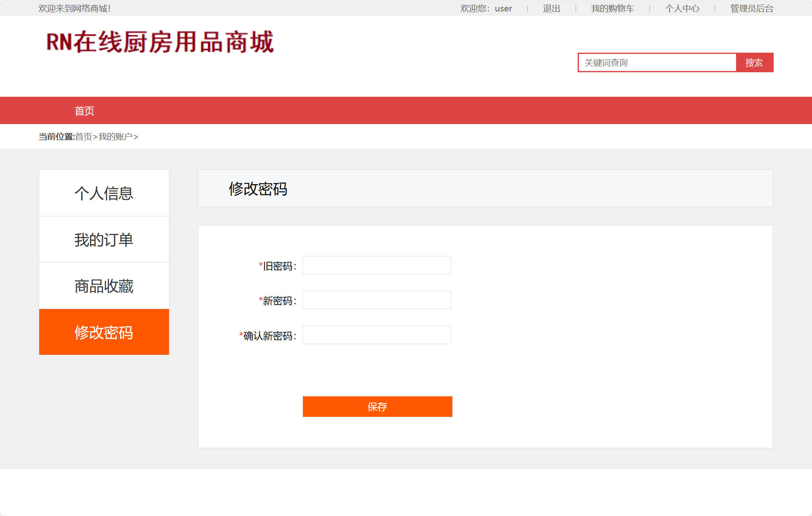Viewport: 812px width, 516px height.
Task: Click the 旧密码 input field
Action: pyautogui.click(x=376, y=265)
